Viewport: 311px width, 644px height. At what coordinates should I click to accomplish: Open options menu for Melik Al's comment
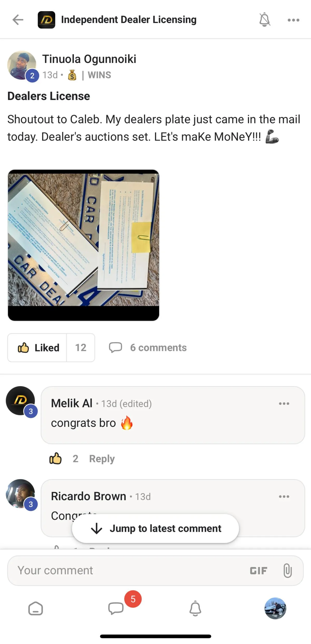pos(284,404)
